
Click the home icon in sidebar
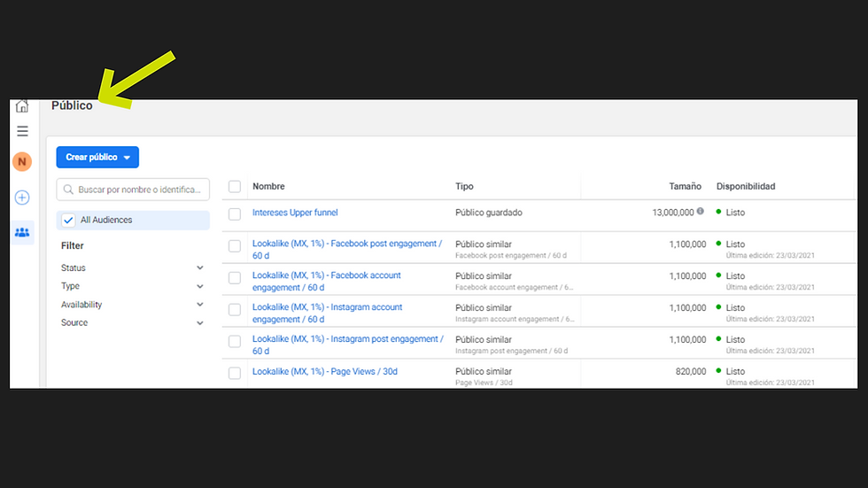click(x=22, y=106)
